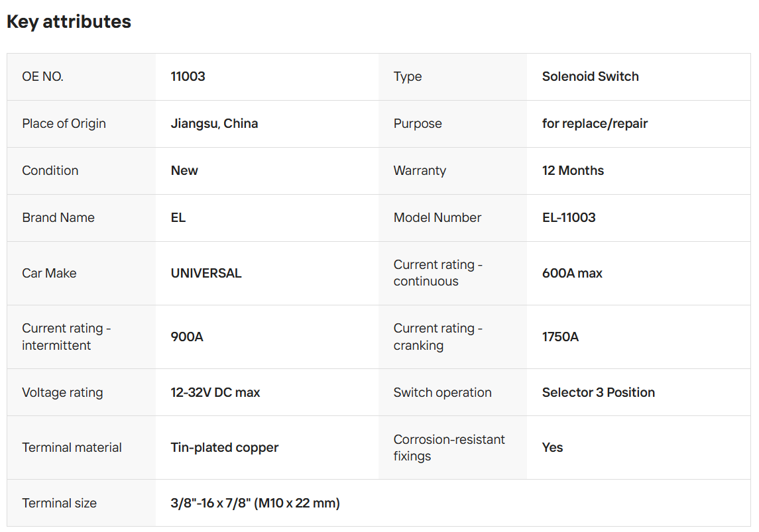Click the 900A intermittent rating value
The width and height of the screenshot is (759, 532).
click(187, 337)
